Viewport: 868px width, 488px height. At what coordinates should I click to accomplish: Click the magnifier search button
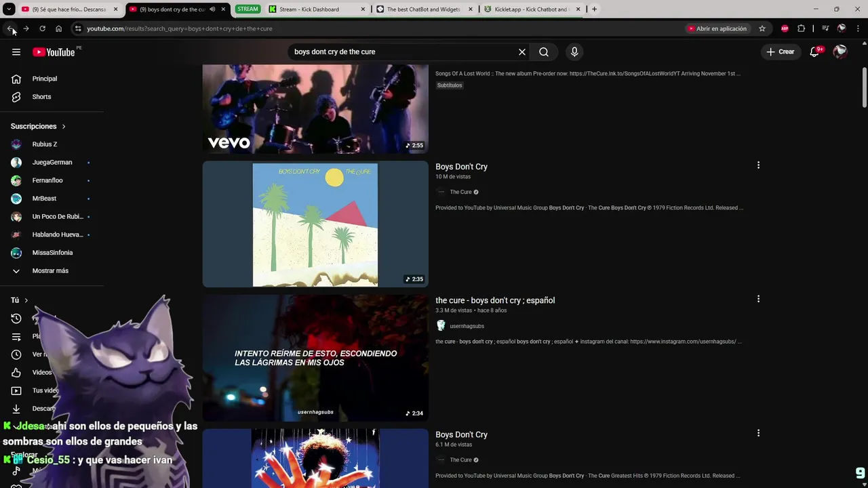pyautogui.click(x=544, y=52)
